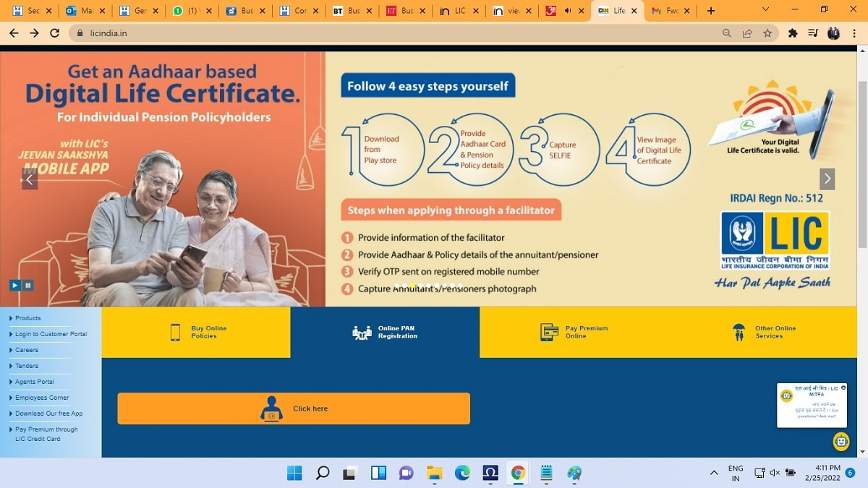Viewport: 868px width, 488px height.
Task: Go to previous banner slide arrow
Action: tap(30, 179)
